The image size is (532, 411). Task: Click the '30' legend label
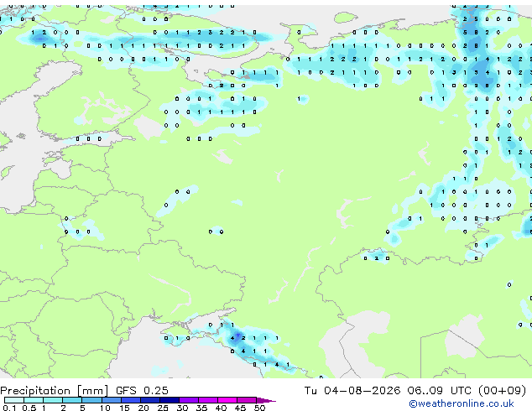[182, 408]
